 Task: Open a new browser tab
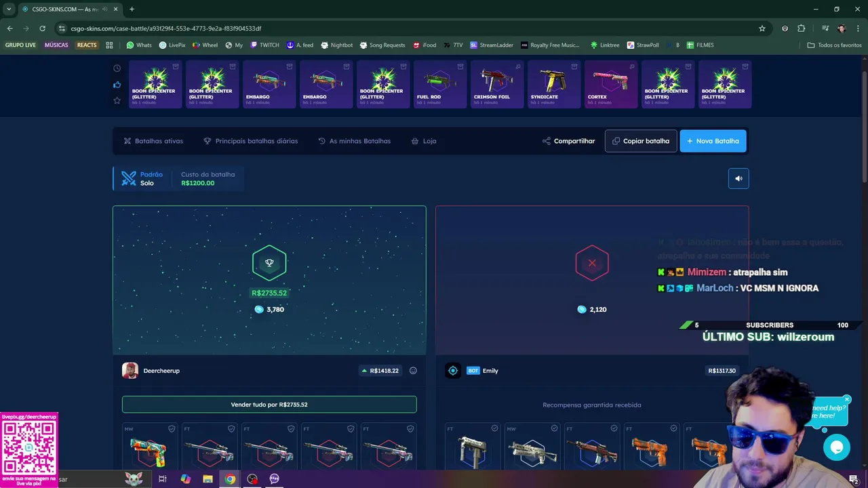click(132, 9)
